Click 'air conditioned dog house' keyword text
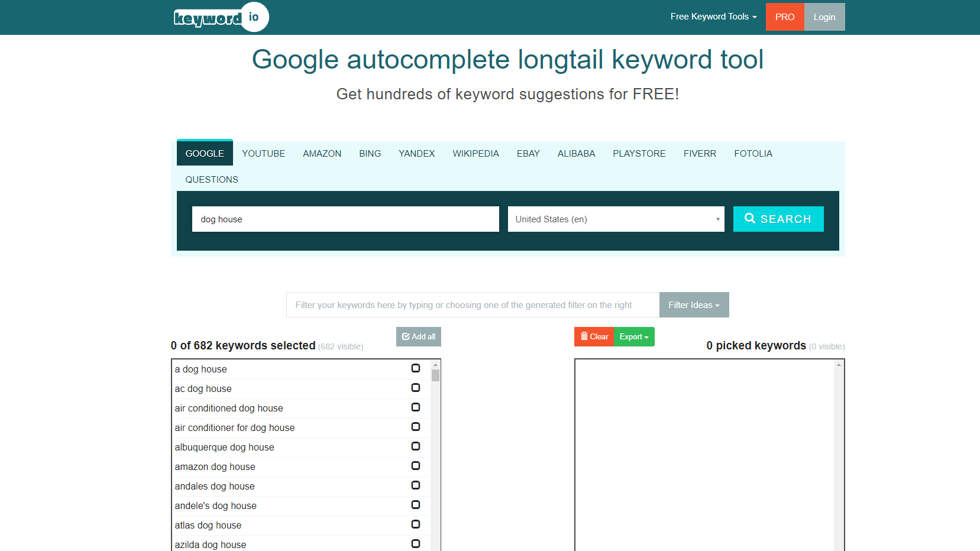The width and height of the screenshot is (980, 551). coord(229,408)
